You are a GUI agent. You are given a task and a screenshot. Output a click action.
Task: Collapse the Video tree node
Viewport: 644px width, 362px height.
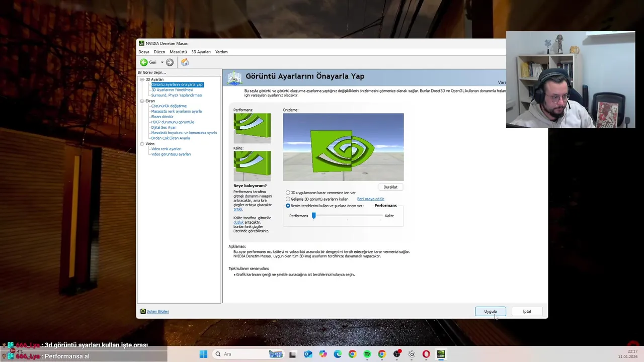(x=142, y=144)
